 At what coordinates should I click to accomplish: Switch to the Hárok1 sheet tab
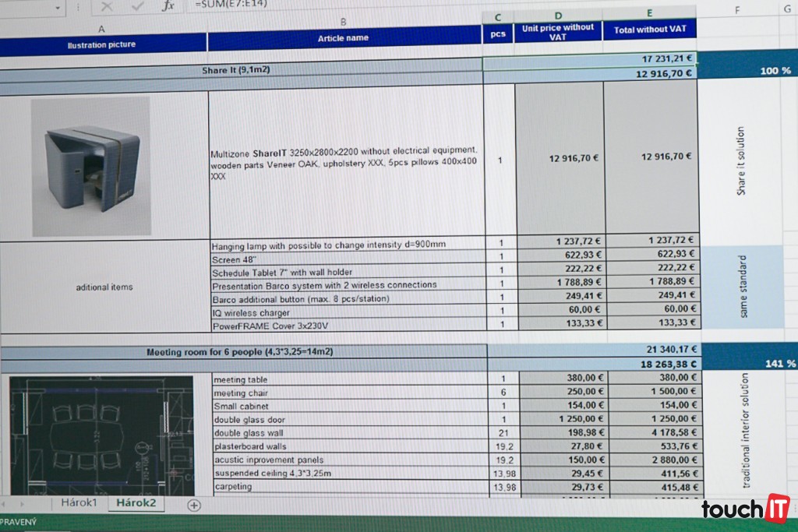click(x=79, y=502)
